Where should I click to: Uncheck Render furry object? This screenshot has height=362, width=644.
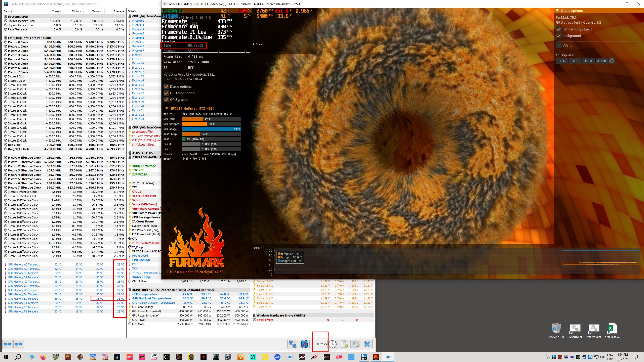pos(558,29)
